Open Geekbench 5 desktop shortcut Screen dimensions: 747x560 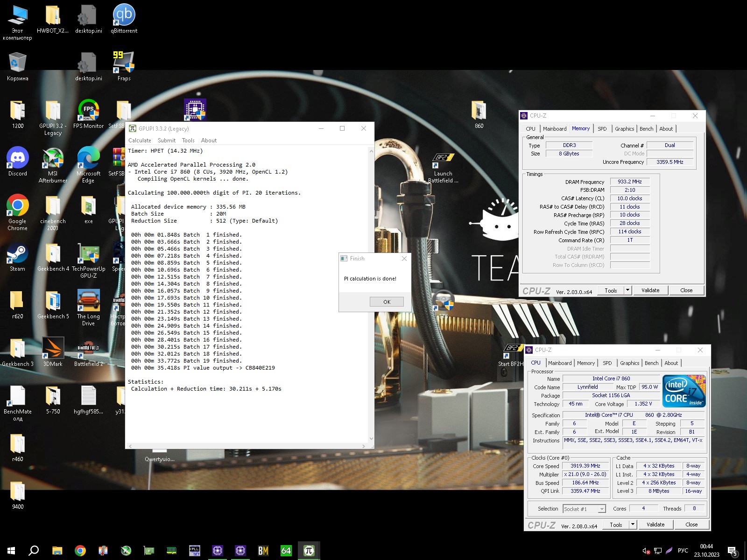[53, 304]
